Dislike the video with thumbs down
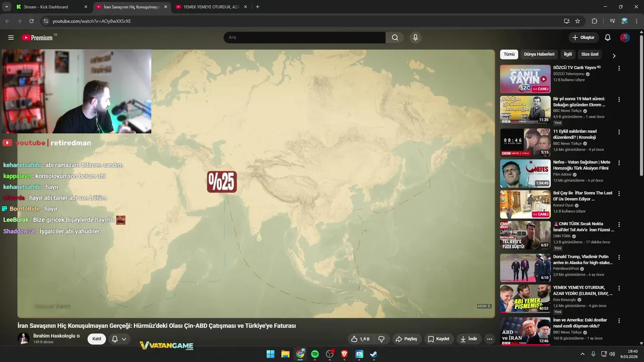 (x=381, y=339)
